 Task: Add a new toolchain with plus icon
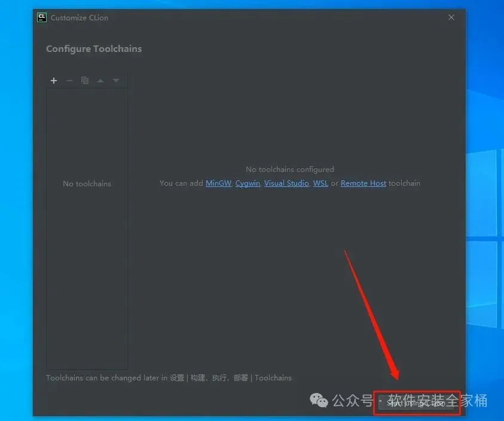[x=54, y=81]
